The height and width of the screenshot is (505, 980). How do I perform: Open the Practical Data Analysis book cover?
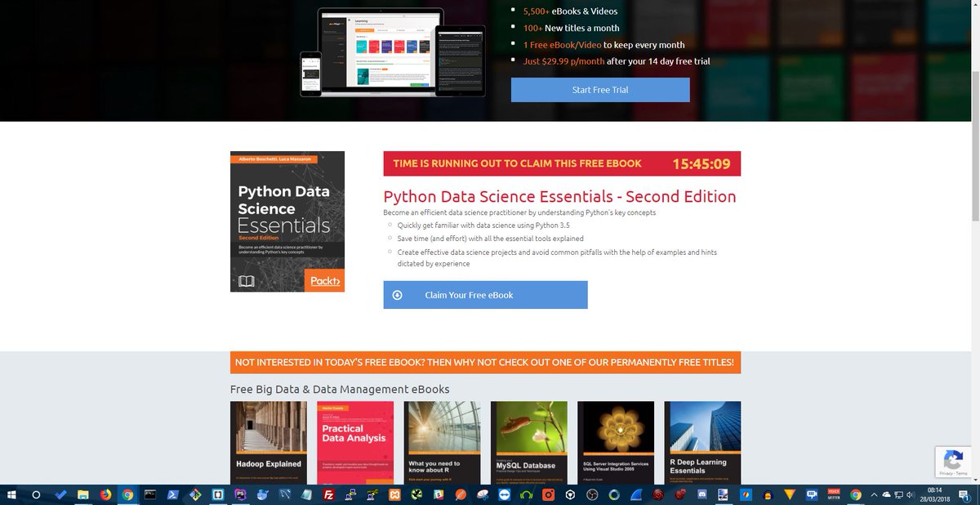pos(355,442)
